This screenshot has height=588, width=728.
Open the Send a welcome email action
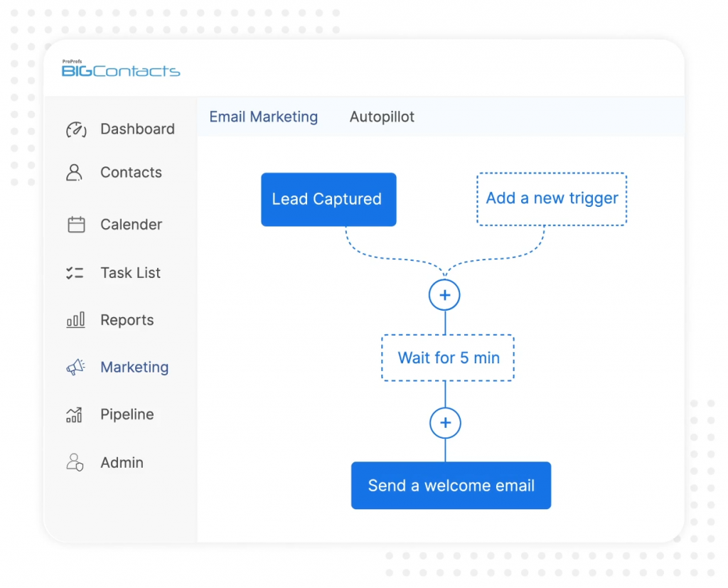tap(451, 486)
